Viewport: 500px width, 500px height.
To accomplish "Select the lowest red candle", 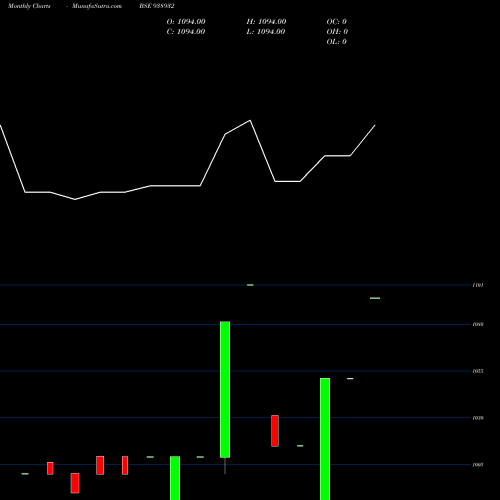I will [75, 483].
